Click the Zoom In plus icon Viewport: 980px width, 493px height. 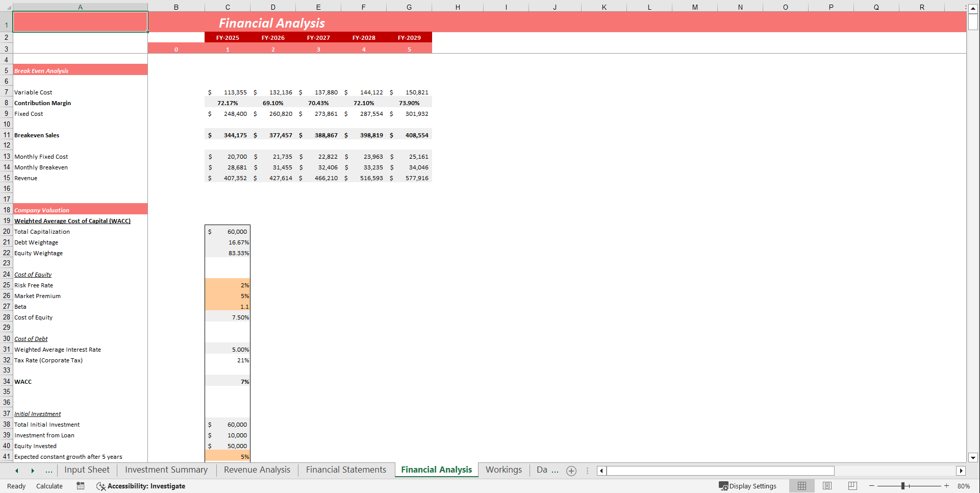tap(947, 486)
